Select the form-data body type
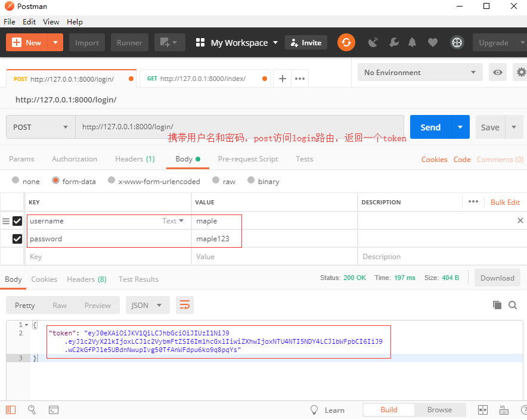This screenshot has width=527, height=420. [55, 181]
